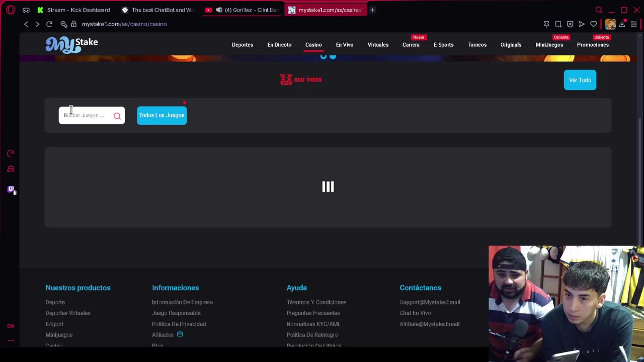Viewport: 644px width, 362px height.
Task: Click the site information lock icon
Action: coord(73,24)
